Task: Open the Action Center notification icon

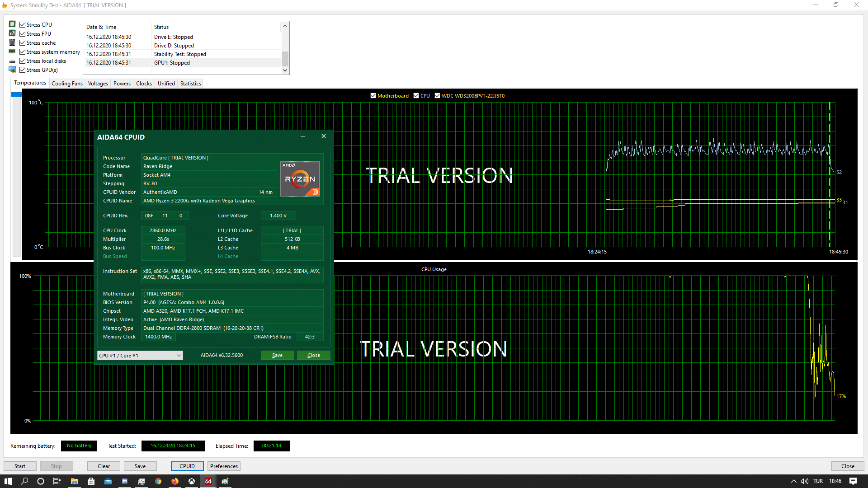Action: pyautogui.click(x=853, y=481)
